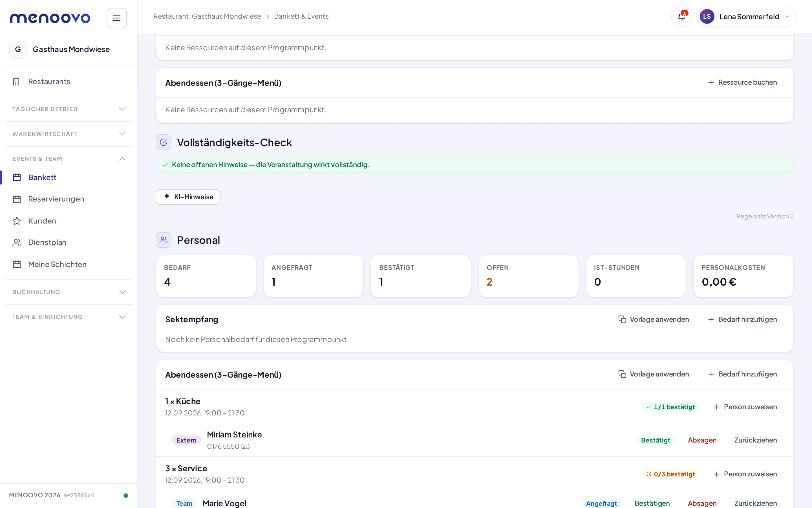Click Bestätigen for Marie Vogel

pos(652,503)
